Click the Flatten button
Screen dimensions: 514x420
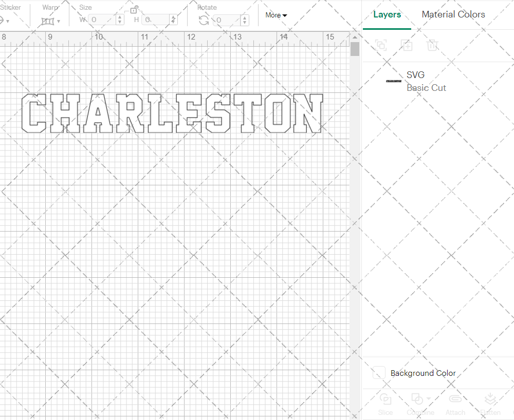(x=490, y=404)
